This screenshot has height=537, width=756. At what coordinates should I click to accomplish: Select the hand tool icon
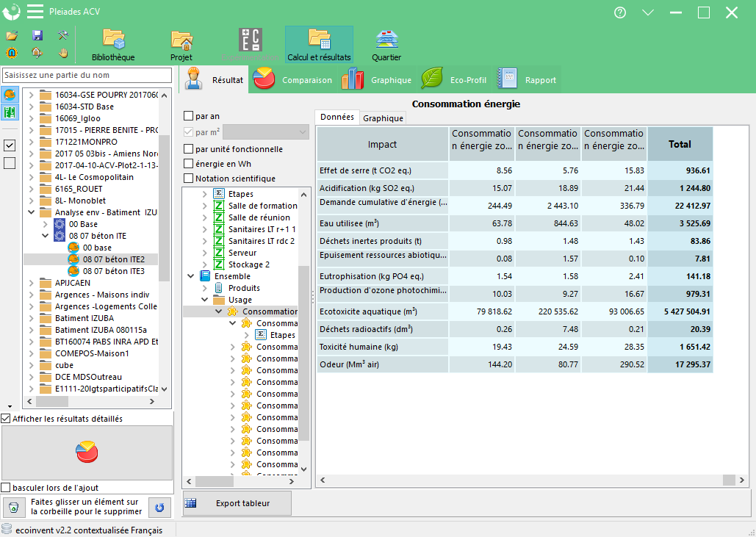(x=62, y=53)
